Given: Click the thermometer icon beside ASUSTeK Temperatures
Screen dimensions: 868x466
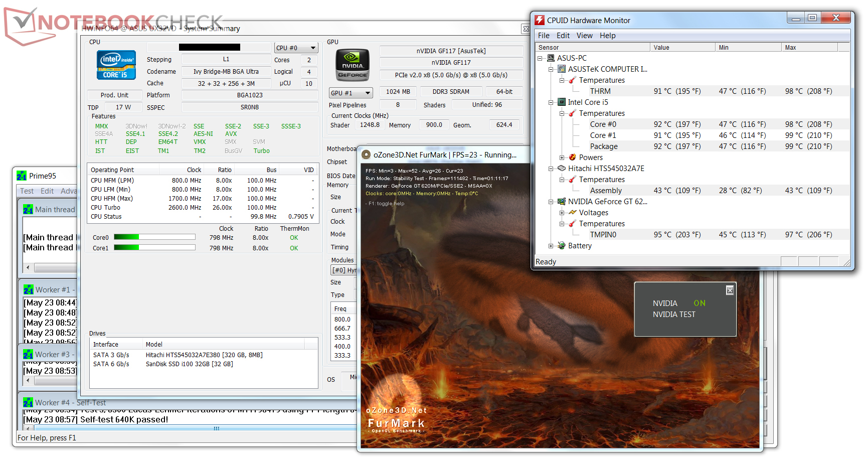Looking at the screenshot, I should tap(573, 80).
